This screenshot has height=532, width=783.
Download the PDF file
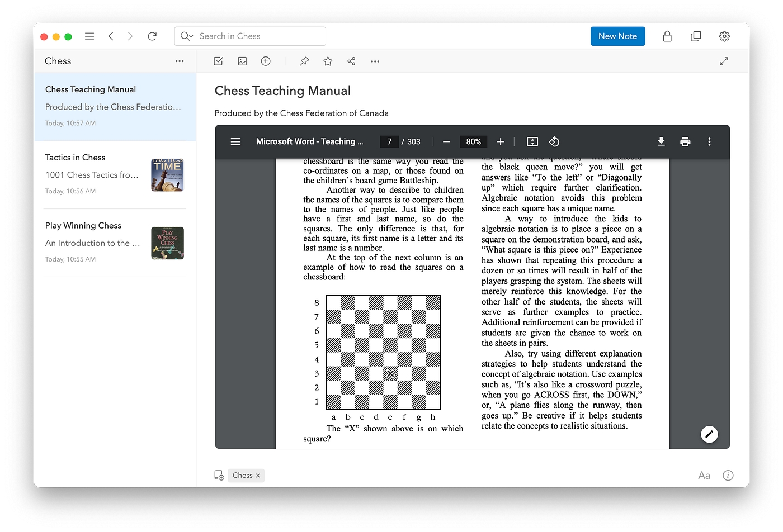tap(661, 142)
